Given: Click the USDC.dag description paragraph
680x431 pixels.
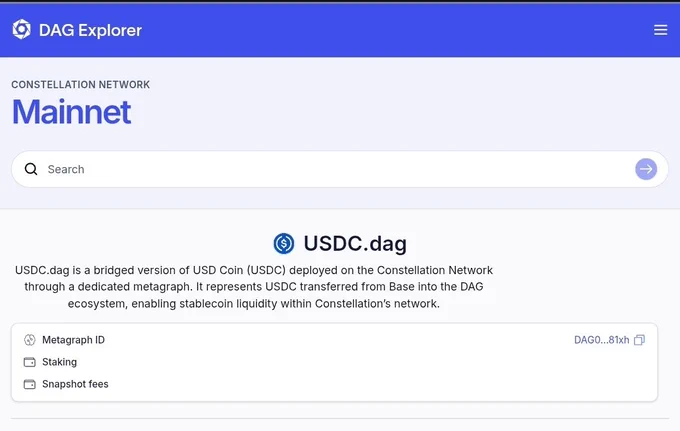Looking at the screenshot, I should tap(254, 287).
